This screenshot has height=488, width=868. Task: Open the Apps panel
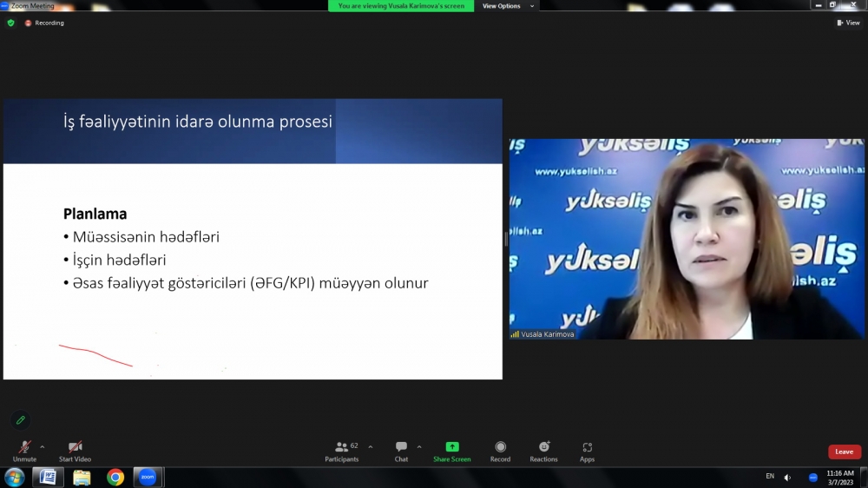(x=587, y=450)
